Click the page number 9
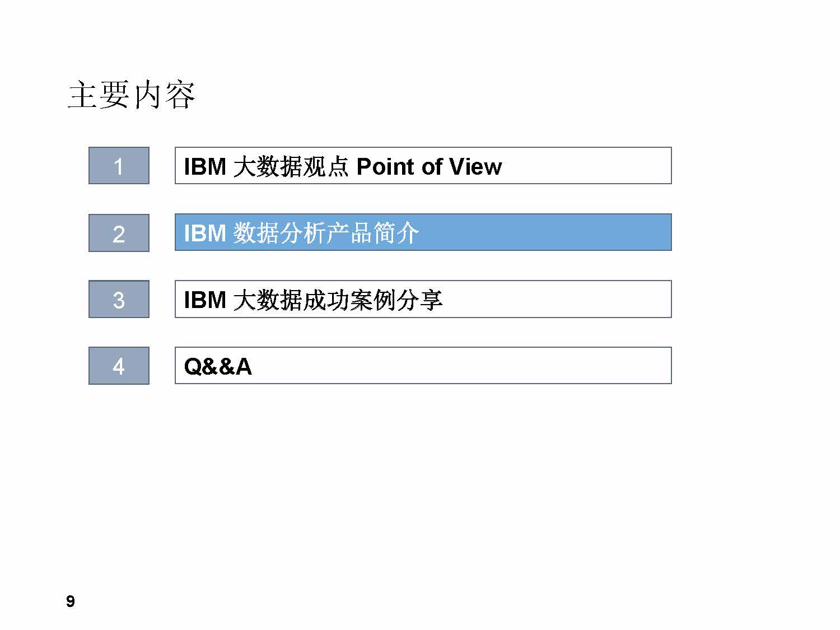This screenshot has width=840, height=630. (x=71, y=601)
